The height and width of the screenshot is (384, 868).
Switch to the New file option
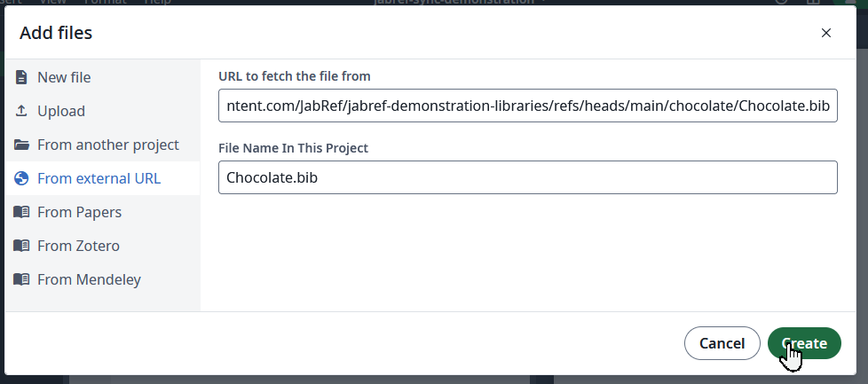[64, 77]
